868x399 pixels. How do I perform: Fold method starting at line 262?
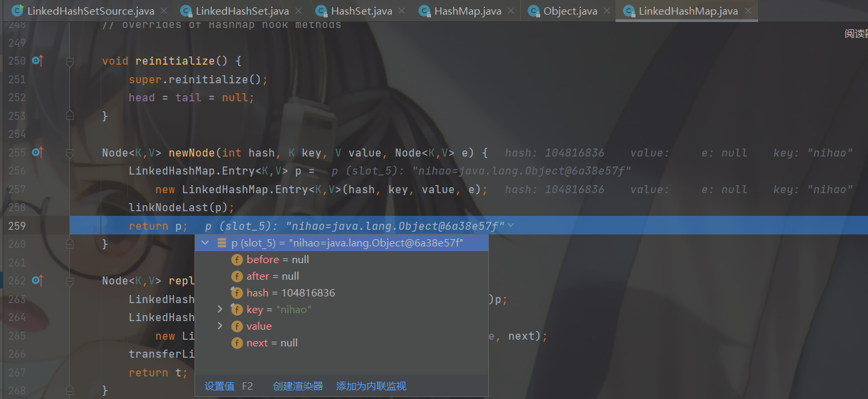coord(69,280)
